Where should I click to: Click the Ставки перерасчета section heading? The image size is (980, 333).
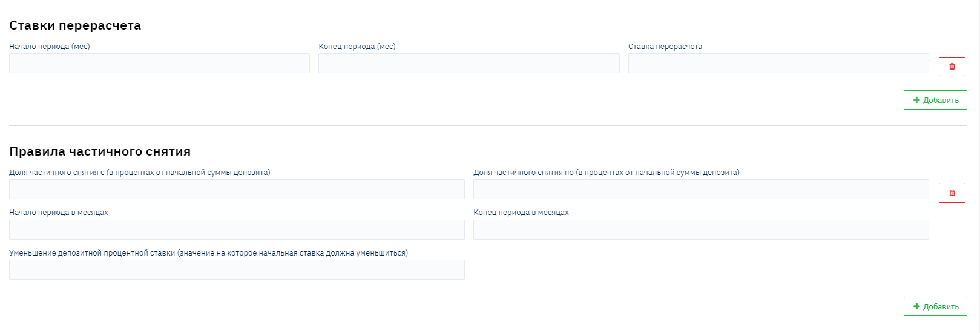(x=75, y=25)
